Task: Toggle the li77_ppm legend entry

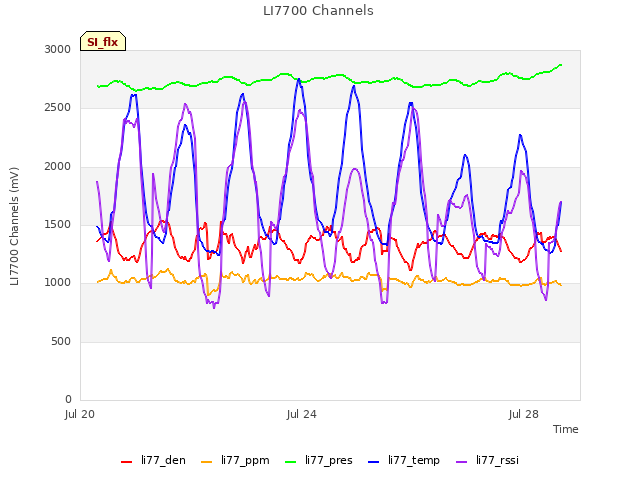Action: pos(236,460)
